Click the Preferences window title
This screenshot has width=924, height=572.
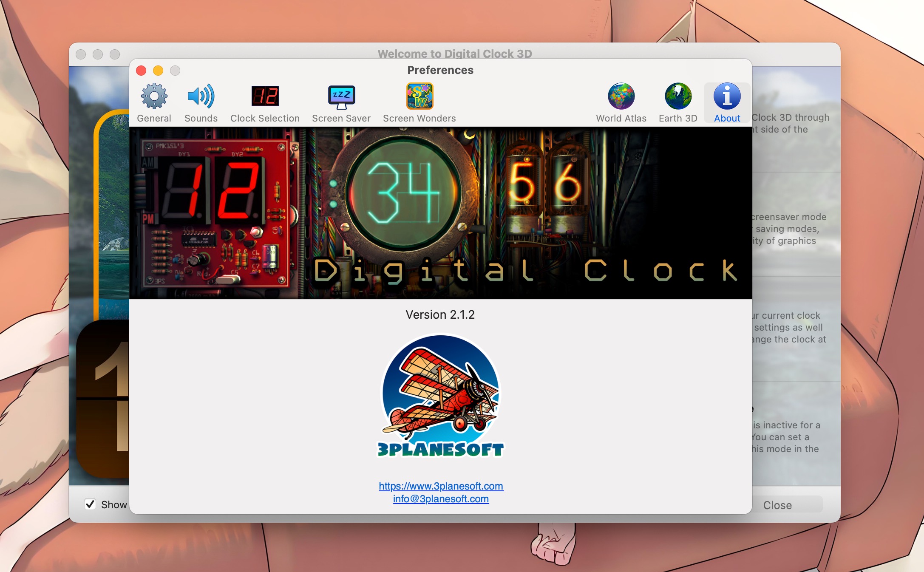pos(440,70)
